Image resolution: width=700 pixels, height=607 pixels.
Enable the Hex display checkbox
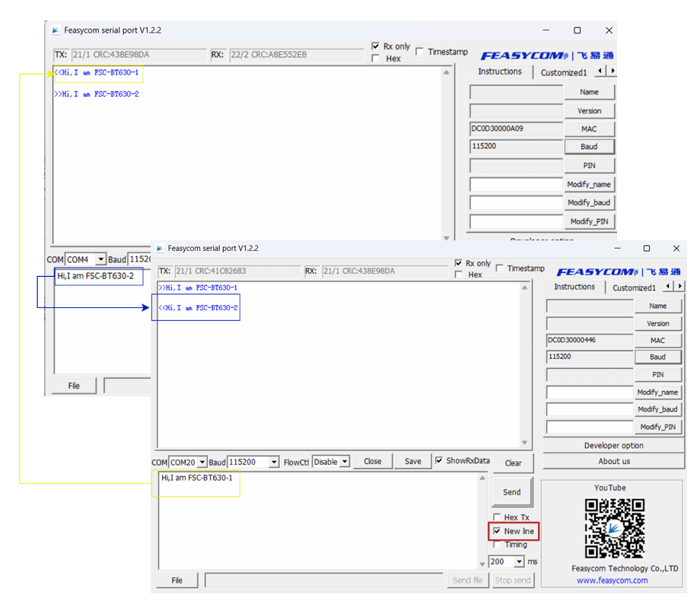pyautogui.click(x=458, y=275)
